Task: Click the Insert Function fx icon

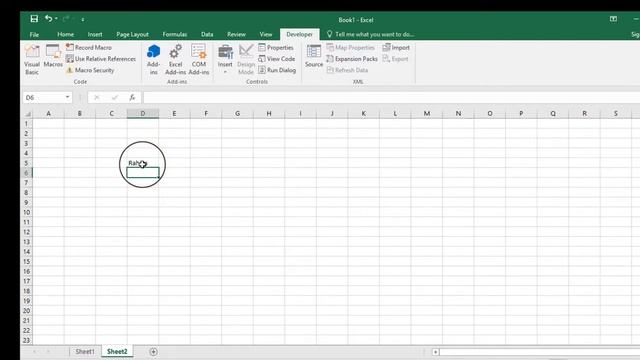Action: tap(132, 98)
